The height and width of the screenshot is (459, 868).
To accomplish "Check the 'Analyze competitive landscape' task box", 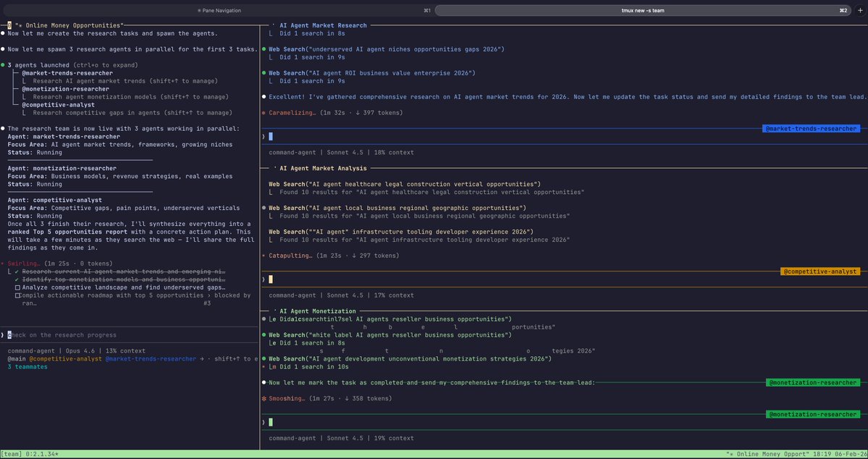I will 17,288.
